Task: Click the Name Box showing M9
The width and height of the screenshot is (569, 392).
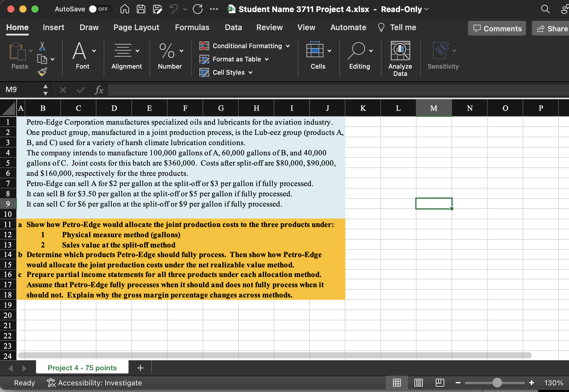Action: [x=21, y=90]
